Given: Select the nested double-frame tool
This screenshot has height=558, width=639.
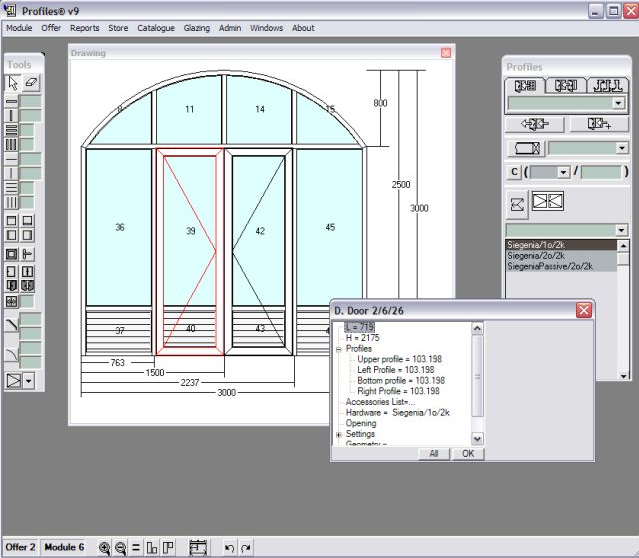Looking at the screenshot, I should (12, 254).
